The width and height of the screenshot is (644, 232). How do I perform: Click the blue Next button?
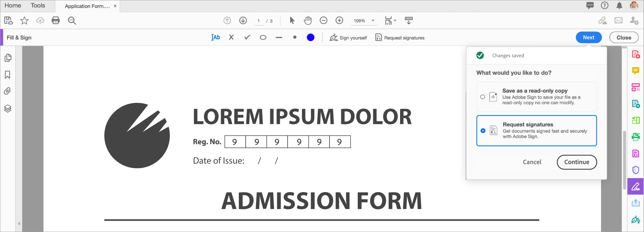coord(588,37)
